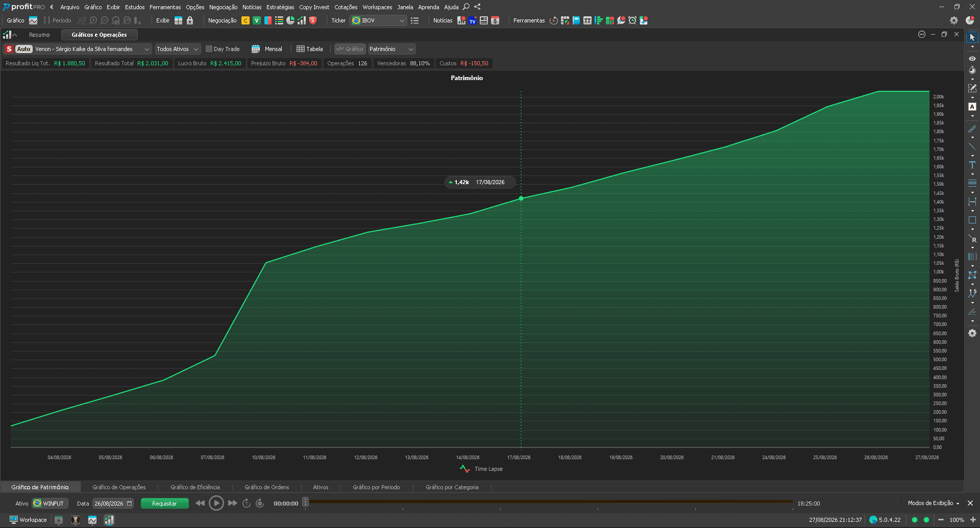The height and width of the screenshot is (528, 980).
Task: Click the green V negotiation icon
Action: (x=257, y=20)
